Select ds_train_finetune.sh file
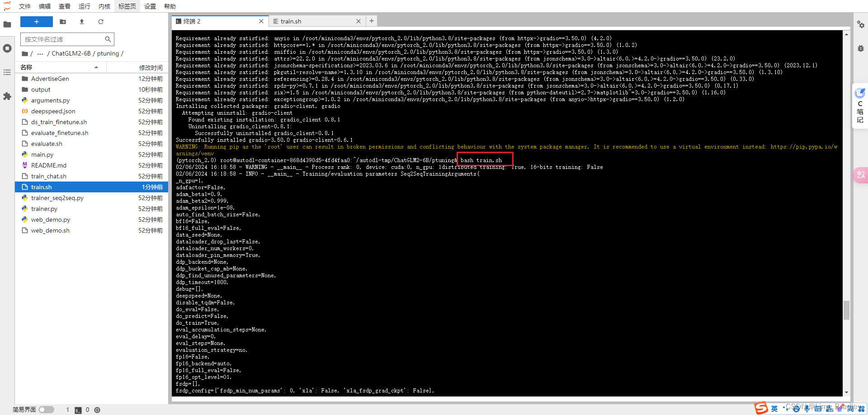This screenshot has height=415, width=868. (x=92, y=122)
